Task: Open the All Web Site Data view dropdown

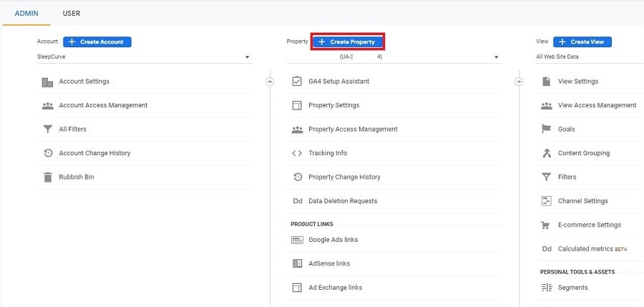Action: click(590, 57)
